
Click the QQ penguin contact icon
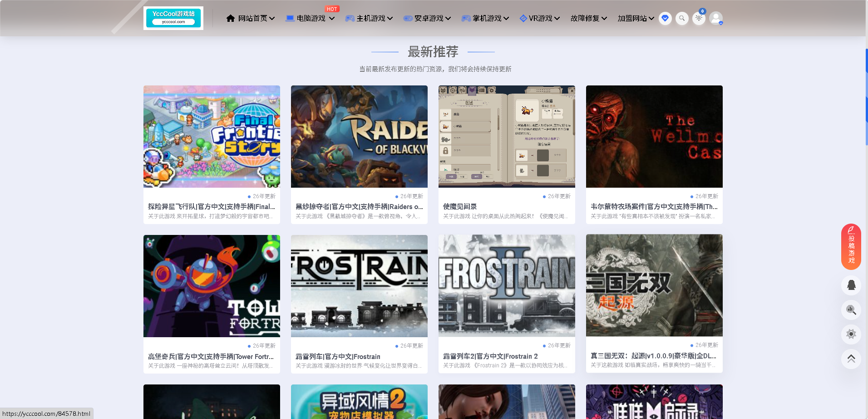[x=851, y=285]
